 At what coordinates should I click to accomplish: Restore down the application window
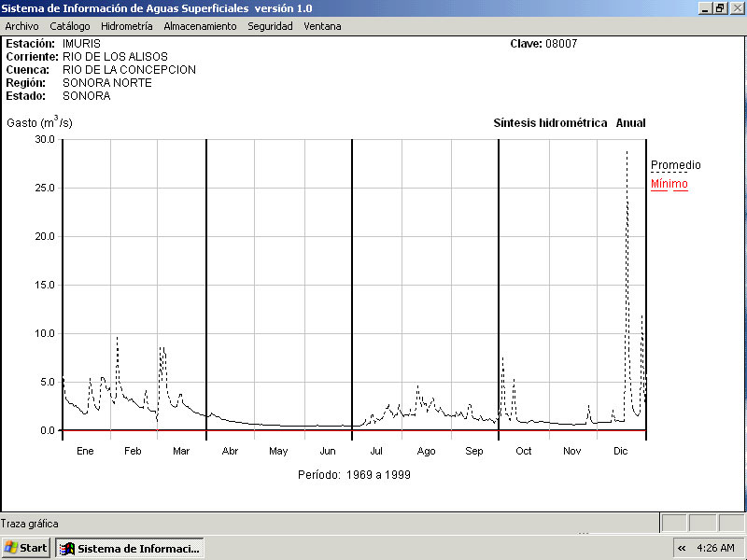[720, 7]
